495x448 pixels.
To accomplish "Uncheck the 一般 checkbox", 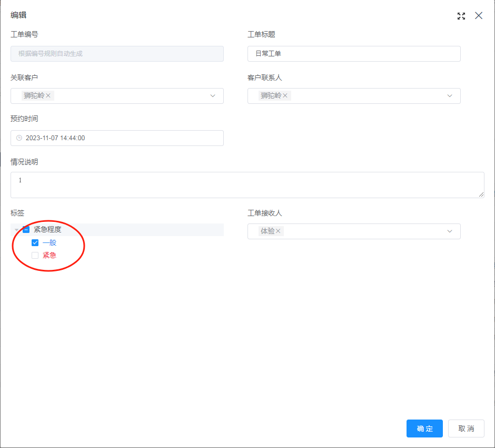I will (35, 243).
